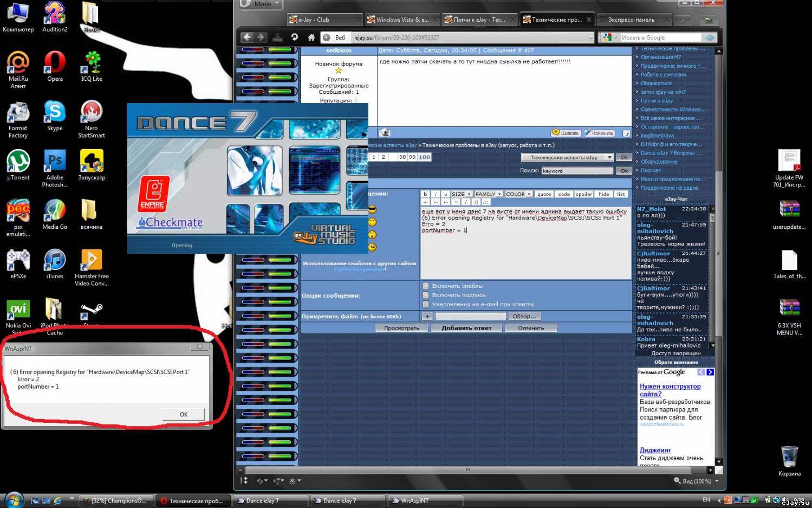Apply underline with the u button

tap(445, 194)
